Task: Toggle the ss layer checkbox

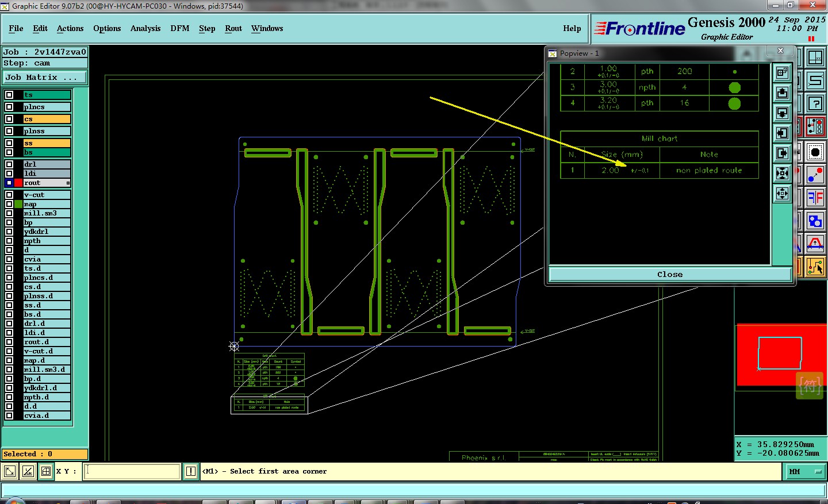Action: coord(9,143)
